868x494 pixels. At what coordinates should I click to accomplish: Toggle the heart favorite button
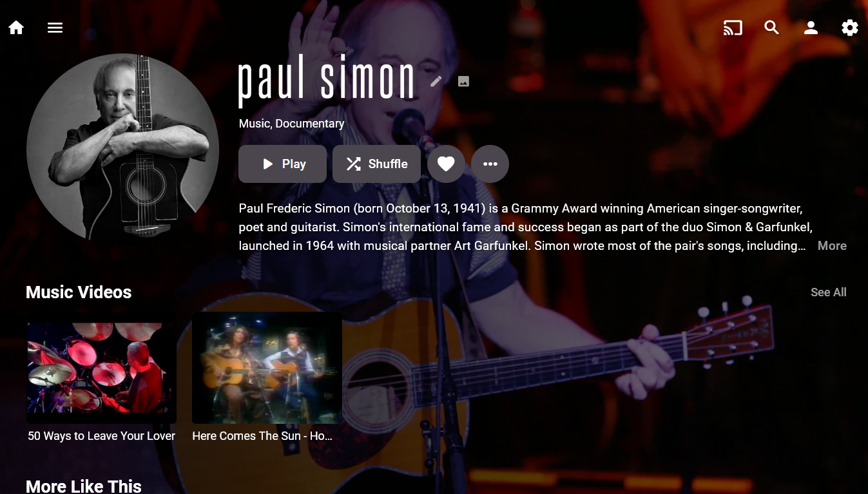click(x=446, y=164)
